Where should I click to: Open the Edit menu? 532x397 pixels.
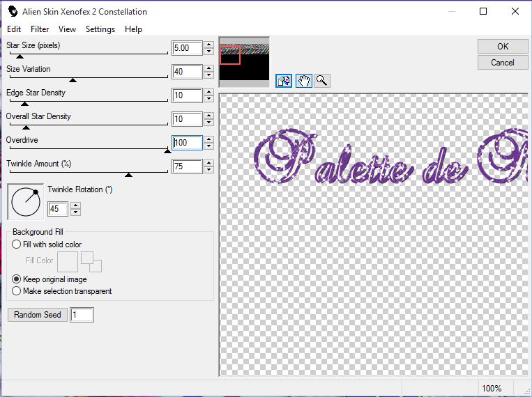(x=14, y=29)
